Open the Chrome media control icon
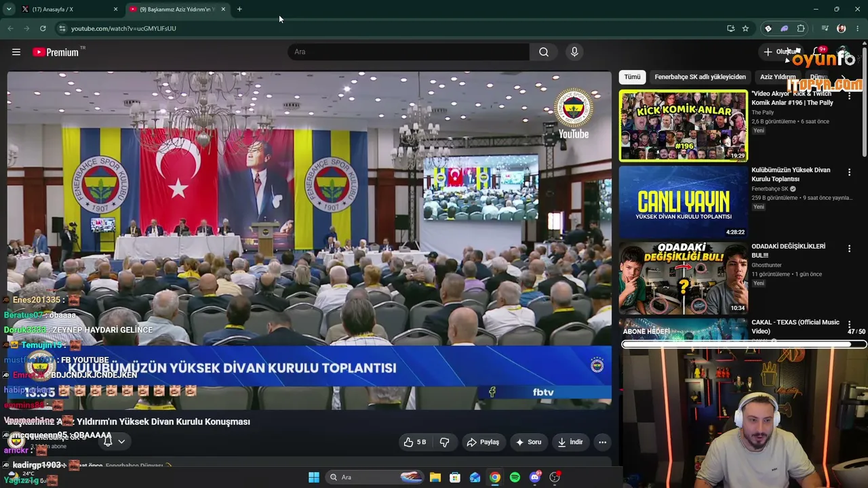 pos(825,28)
